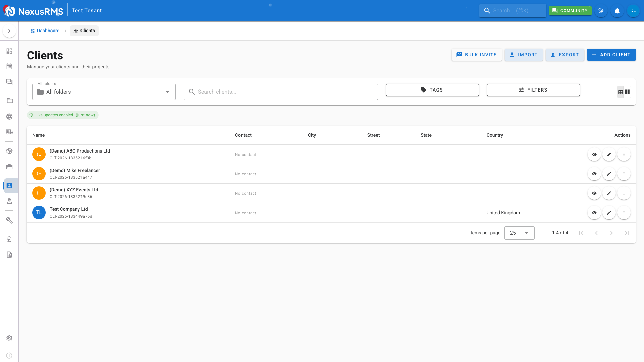Expand the sidebar with chevron arrow
644x362 pixels.
[9, 31]
